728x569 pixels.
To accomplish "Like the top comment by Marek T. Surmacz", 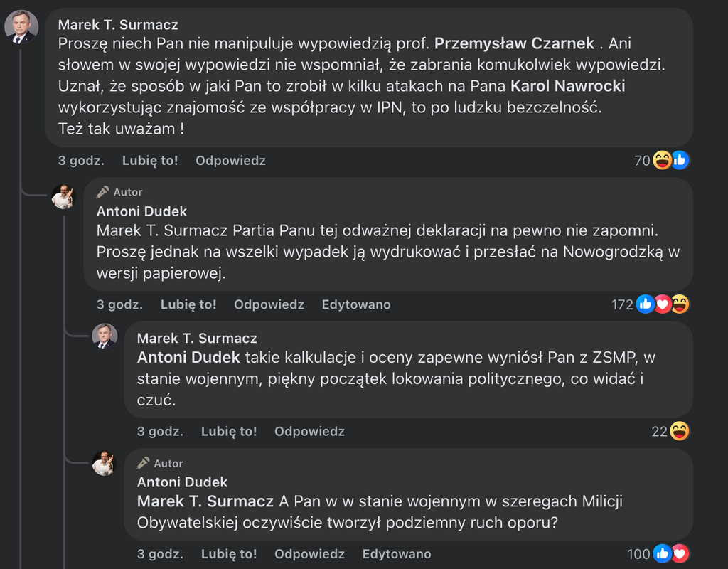I will pos(150,161).
